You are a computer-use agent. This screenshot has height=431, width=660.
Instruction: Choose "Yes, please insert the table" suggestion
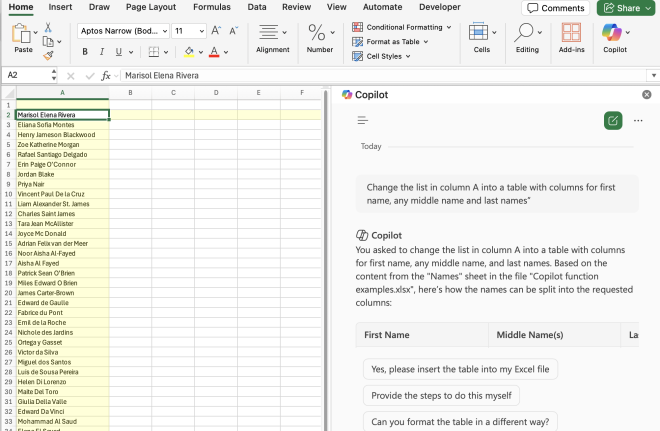(x=460, y=369)
